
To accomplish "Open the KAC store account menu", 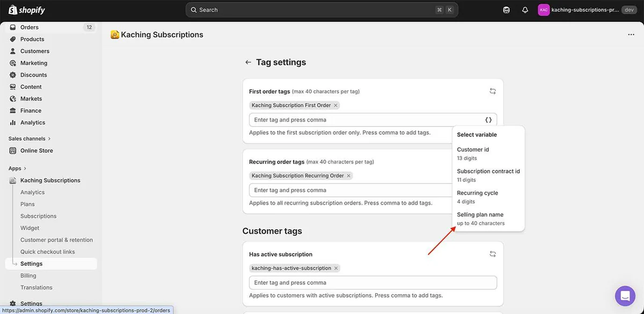I will pyautogui.click(x=587, y=10).
